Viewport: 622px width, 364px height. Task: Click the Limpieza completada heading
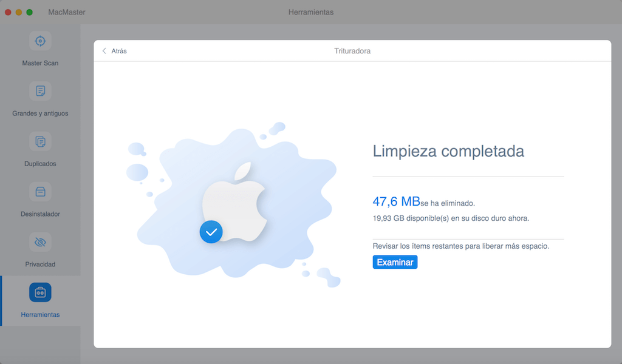tap(448, 151)
